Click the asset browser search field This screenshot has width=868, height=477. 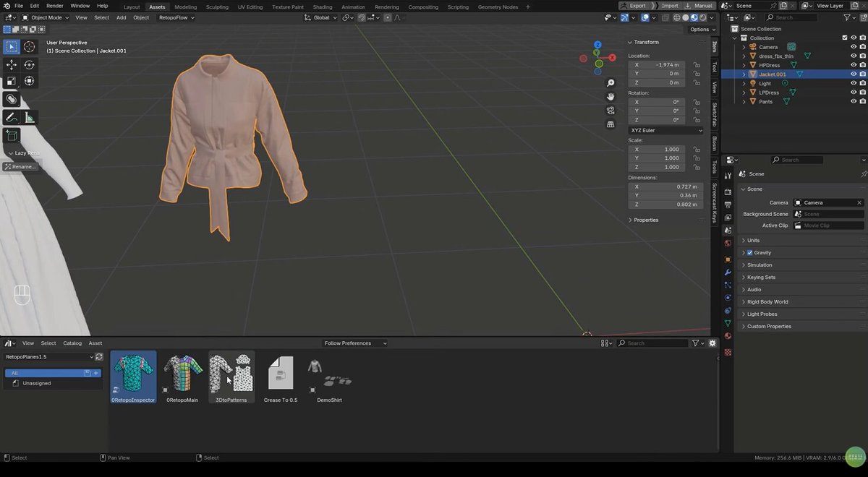[653, 343]
